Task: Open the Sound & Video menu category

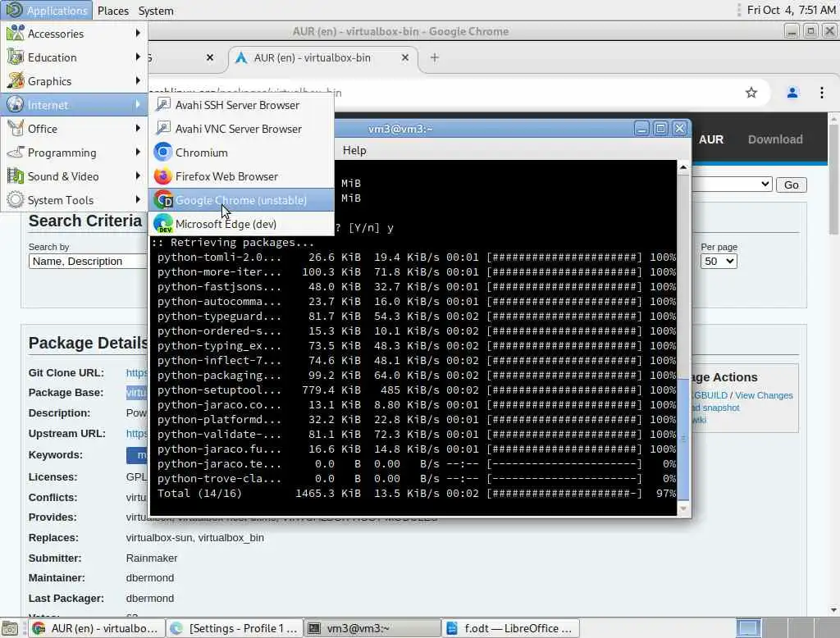Action: coord(74,176)
